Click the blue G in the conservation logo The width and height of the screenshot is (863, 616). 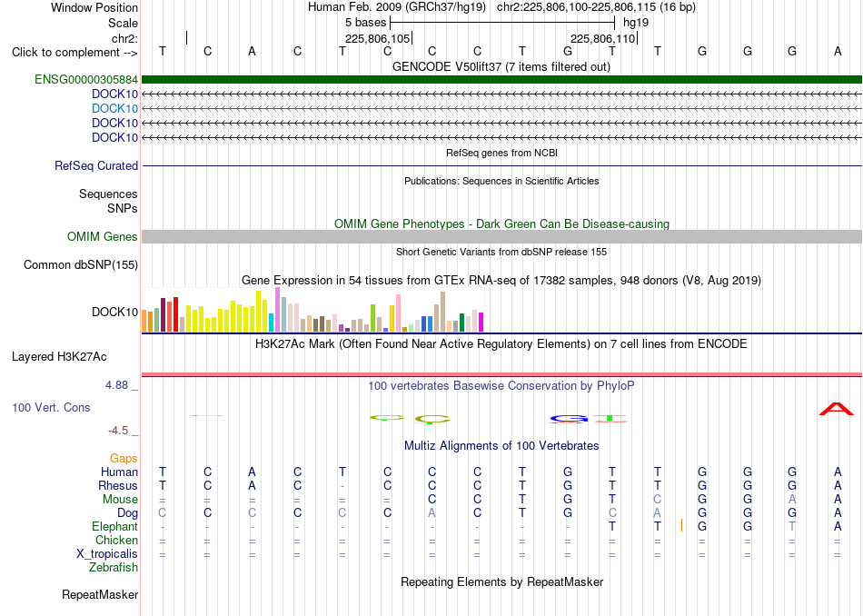(569, 419)
